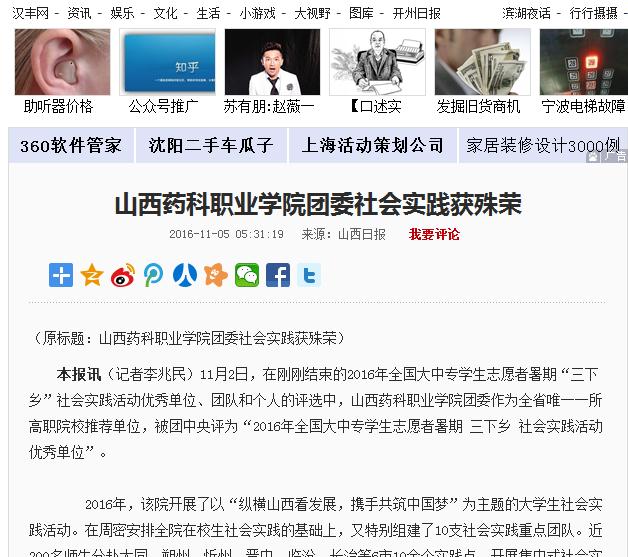Open the 发掘旧货商机 money thumbnail
This screenshot has width=628, height=557.
point(483,62)
